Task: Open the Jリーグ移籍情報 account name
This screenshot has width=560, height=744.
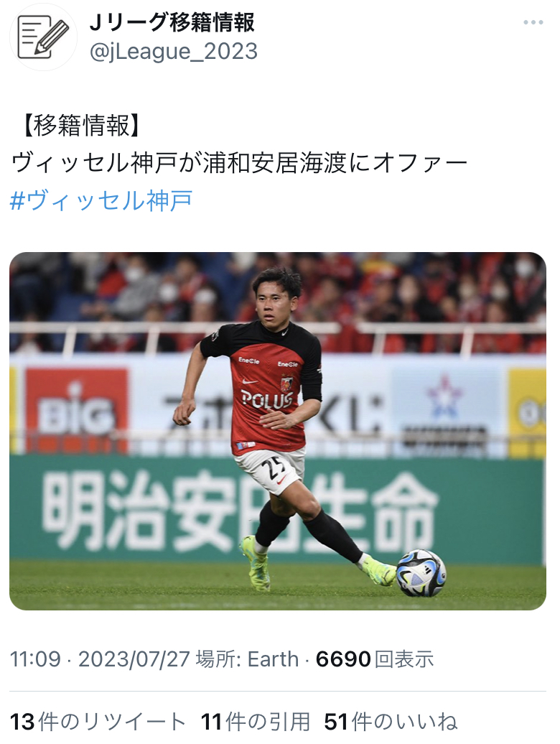Action: [172, 22]
